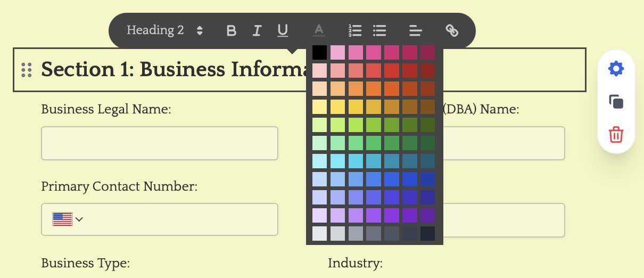
Task: Open text alignment options
Action: 416,30
